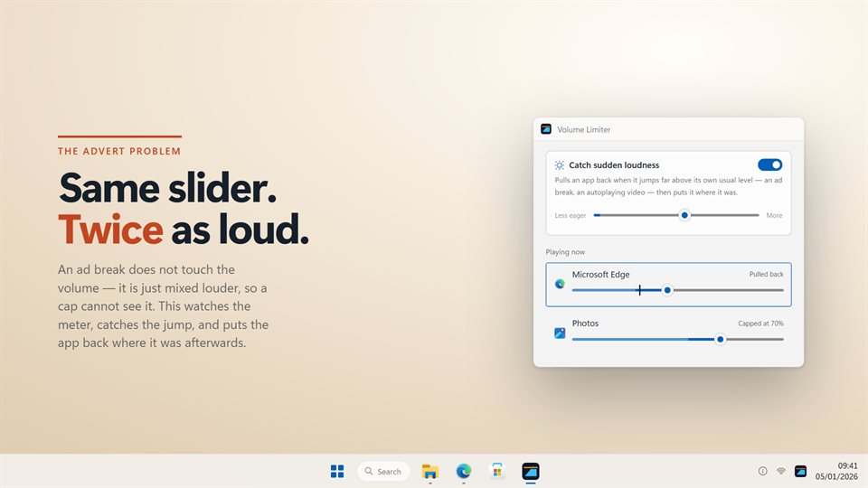
Task: Click the Wi-Fi icon in the system tray
Action: pos(781,472)
